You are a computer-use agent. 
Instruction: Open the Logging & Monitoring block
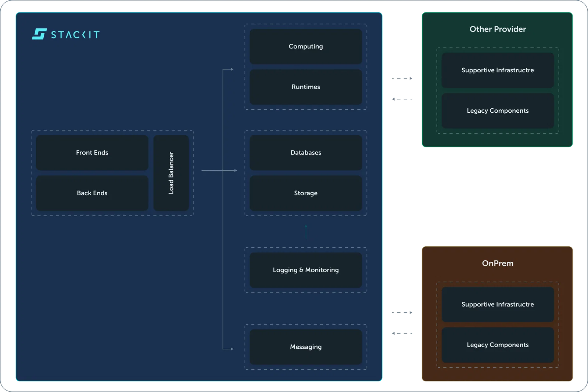pyautogui.click(x=306, y=270)
